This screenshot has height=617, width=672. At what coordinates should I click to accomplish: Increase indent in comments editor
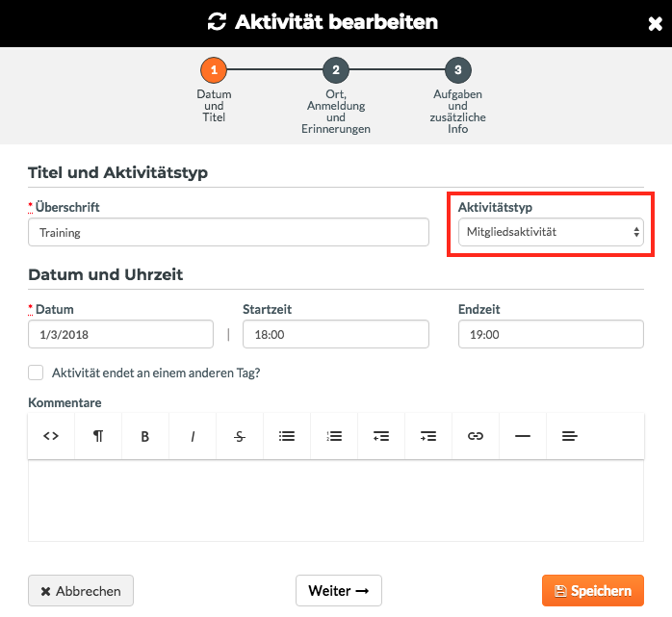point(428,436)
